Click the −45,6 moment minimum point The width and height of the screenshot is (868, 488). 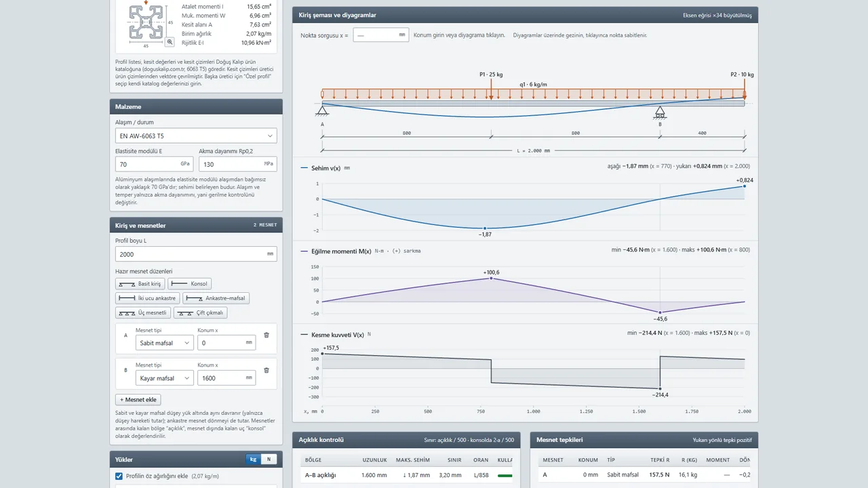tap(660, 312)
